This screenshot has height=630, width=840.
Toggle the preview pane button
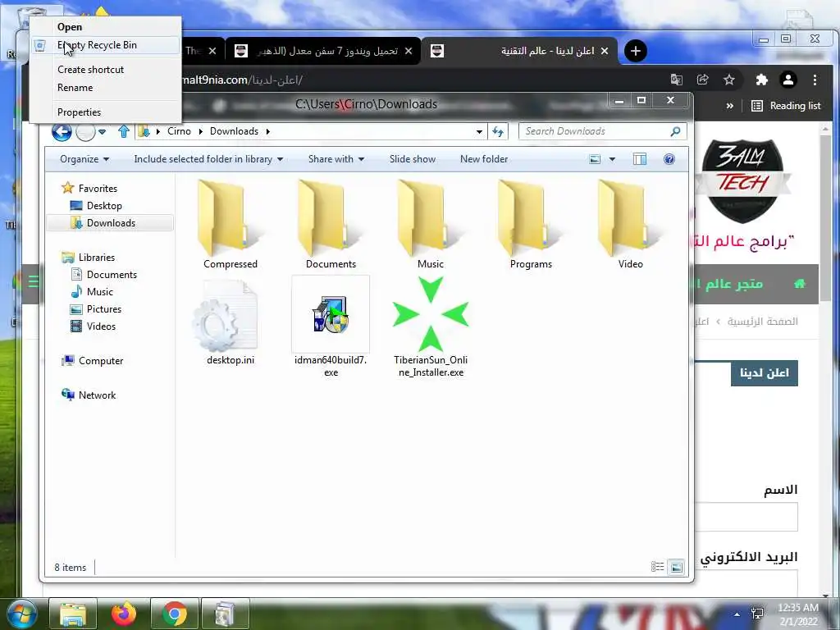click(x=640, y=159)
